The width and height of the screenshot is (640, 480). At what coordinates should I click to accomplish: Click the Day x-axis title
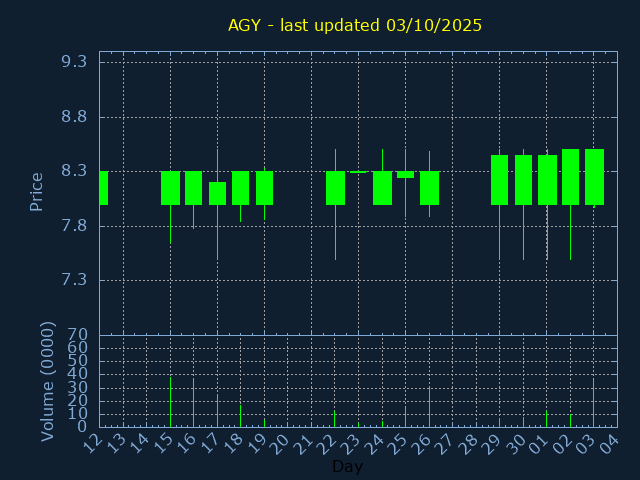[x=347, y=466]
